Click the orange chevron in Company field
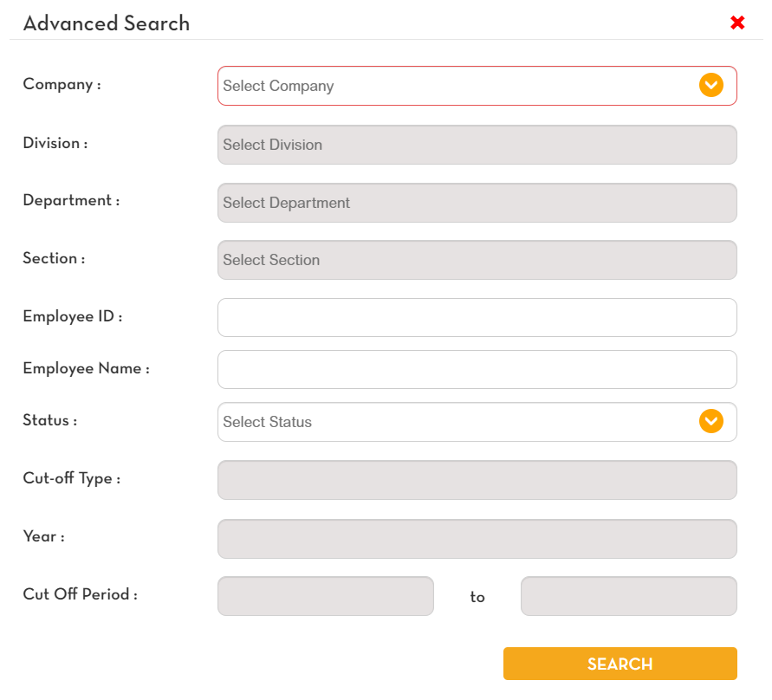The image size is (772, 700). click(x=711, y=85)
